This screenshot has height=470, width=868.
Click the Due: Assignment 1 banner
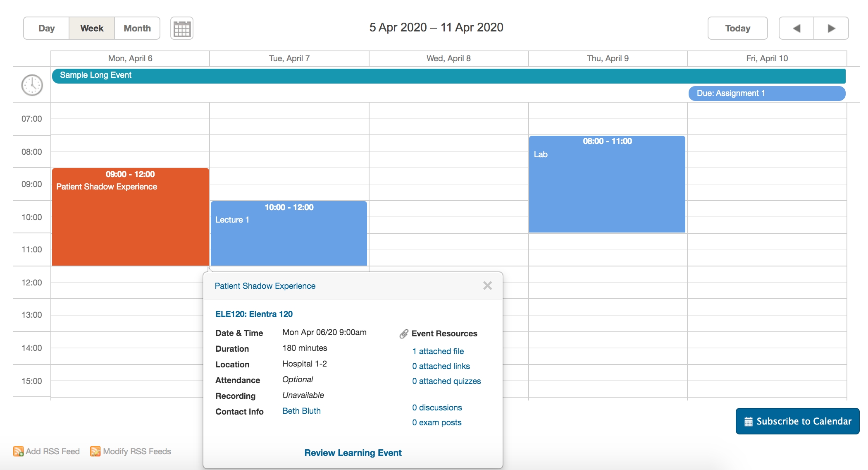point(766,93)
